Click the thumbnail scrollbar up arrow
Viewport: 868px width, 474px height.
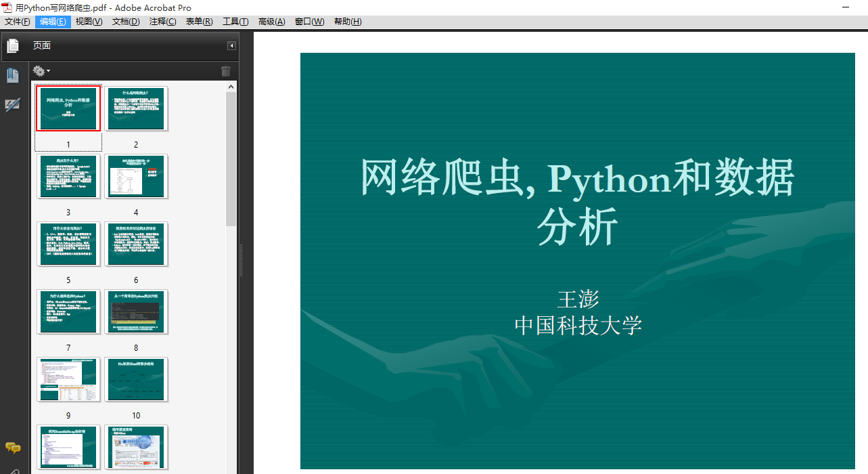(x=231, y=87)
